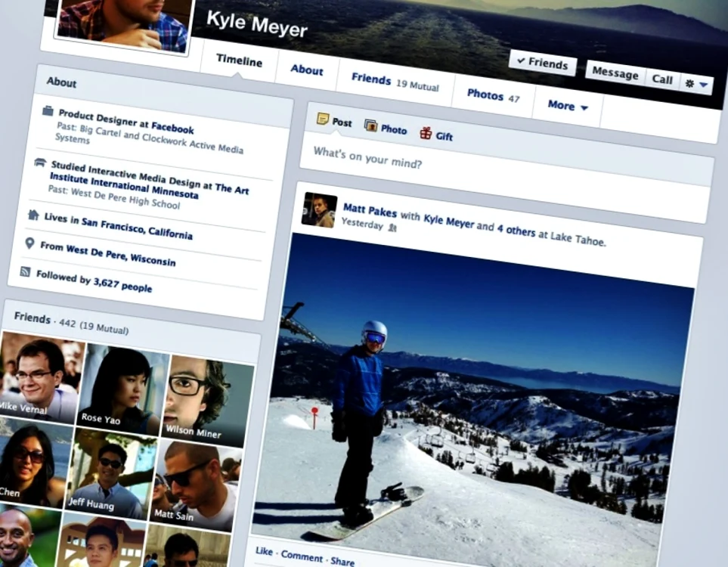
Task: Click the Kyle Meyer cover name
Action: click(257, 24)
